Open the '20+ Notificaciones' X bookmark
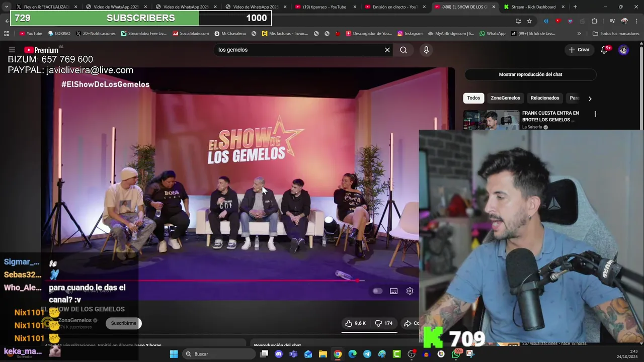644x362 pixels. click(x=96, y=34)
